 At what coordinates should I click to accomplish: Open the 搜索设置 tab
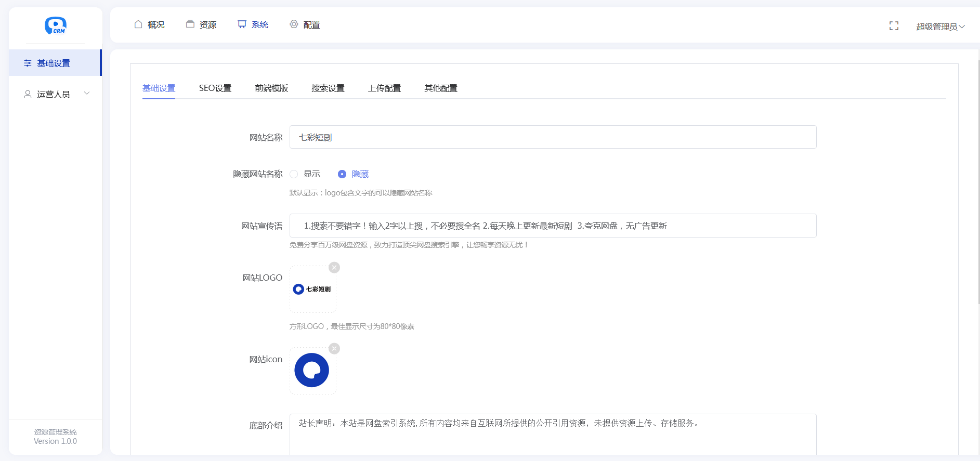pos(328,88)
